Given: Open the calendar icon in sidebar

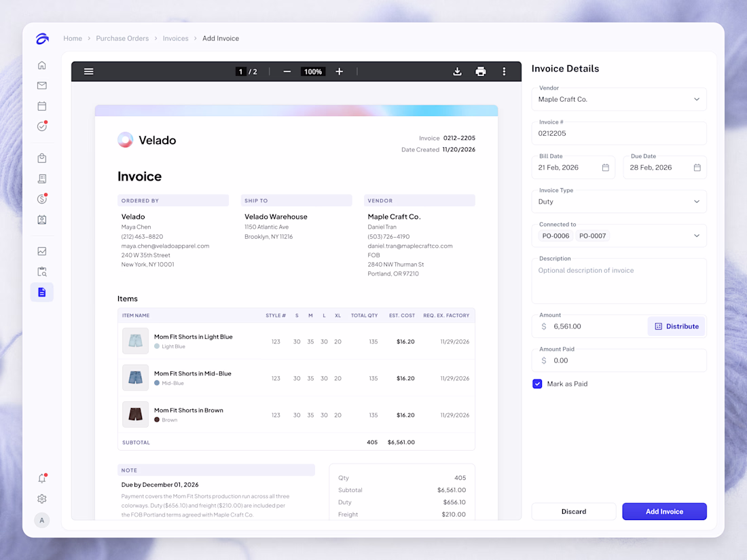Looking at the screenshot, I should pyautogui.click(x=42, y=106).
